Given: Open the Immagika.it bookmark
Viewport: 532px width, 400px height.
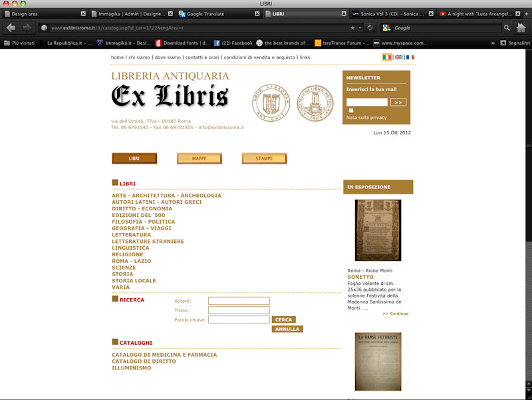Looking at the screenshot, I should pyautogui.click(x=124, y=43).
